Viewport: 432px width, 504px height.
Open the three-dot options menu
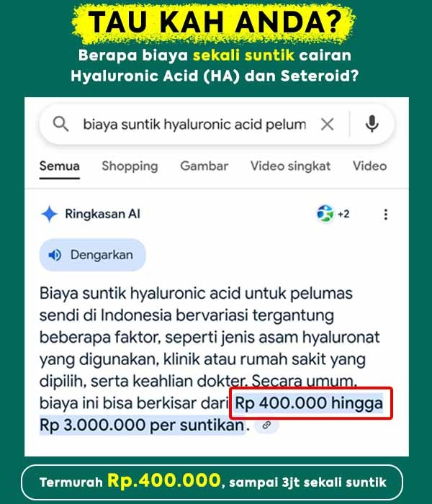[x=386, y=215]
